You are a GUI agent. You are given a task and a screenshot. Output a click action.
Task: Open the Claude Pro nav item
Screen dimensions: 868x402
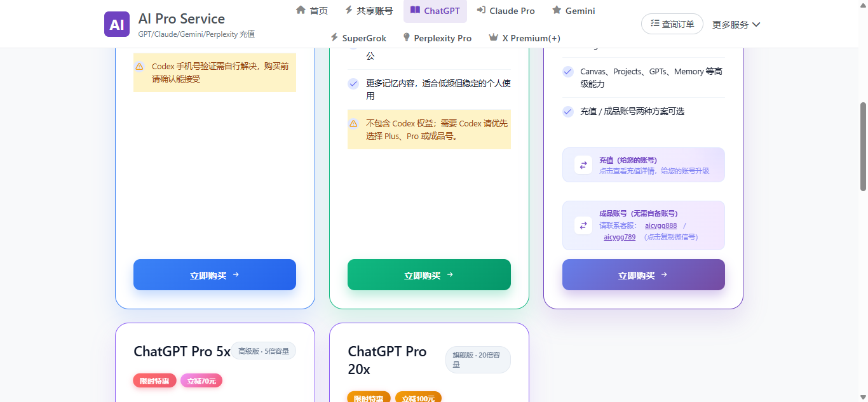[x=506, y=10]
